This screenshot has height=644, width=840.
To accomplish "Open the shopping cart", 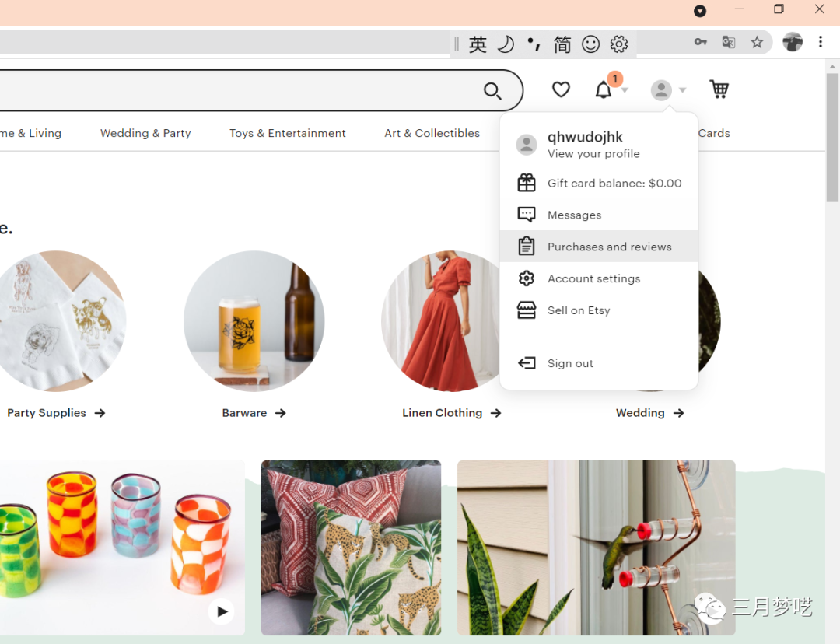I will (x=719, y=89).
